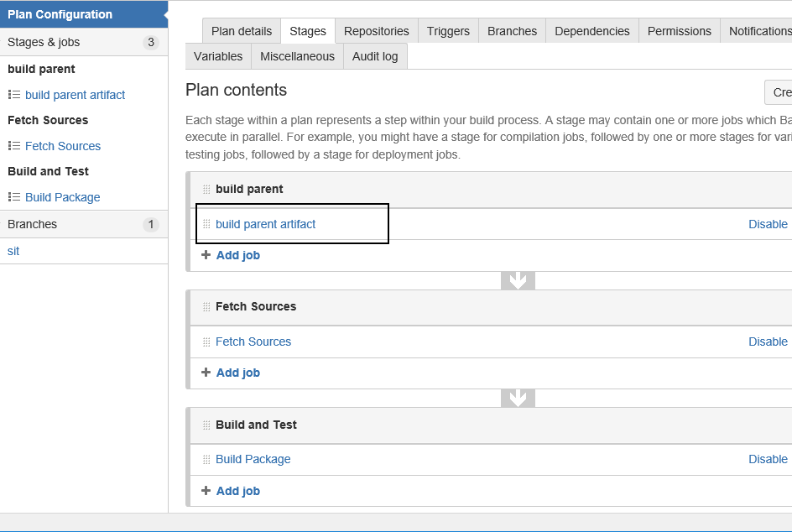This screenshot has height=532, width=792.
Task: Click the Plan Configuration header
Action: 60,14
